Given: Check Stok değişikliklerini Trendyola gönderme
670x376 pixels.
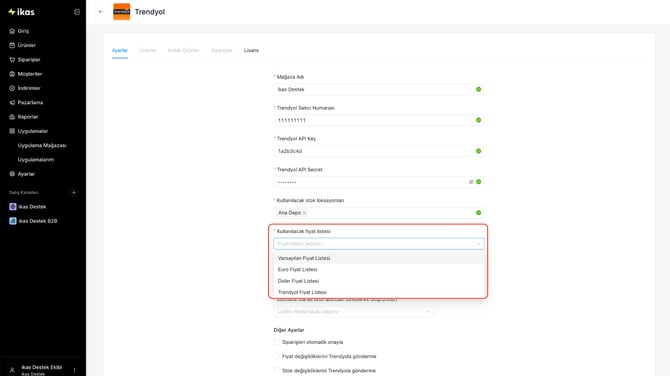Looking at the screenshot, I should coord(276,370).
